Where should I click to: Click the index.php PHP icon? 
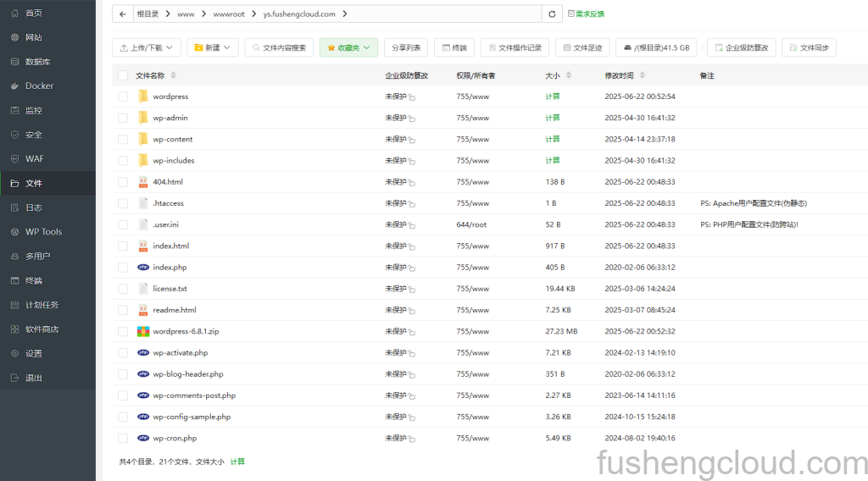pos(142,267)
